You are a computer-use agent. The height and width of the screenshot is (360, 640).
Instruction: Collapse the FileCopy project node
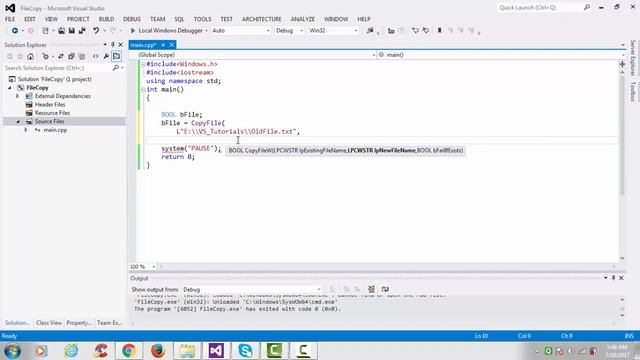coord(10,88)
